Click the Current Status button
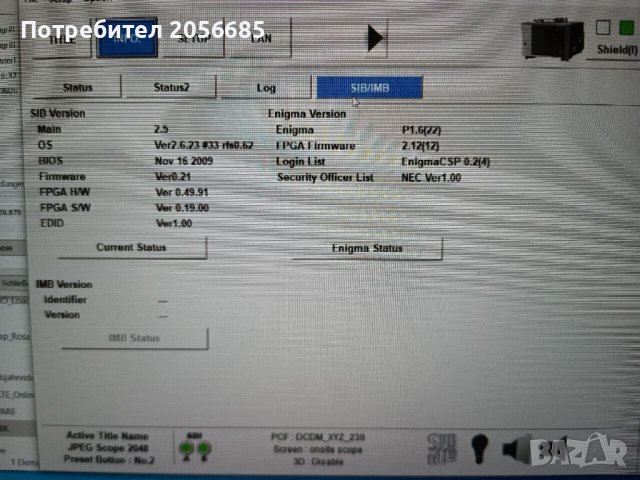Image resolution: width=640 pixels, height=480 pixels. pos(132,248)
